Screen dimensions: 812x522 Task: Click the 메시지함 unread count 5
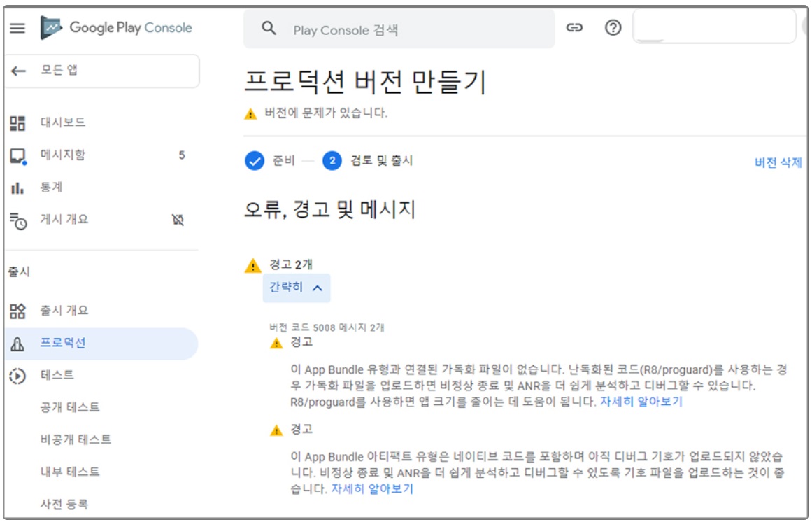pos(181,155)
